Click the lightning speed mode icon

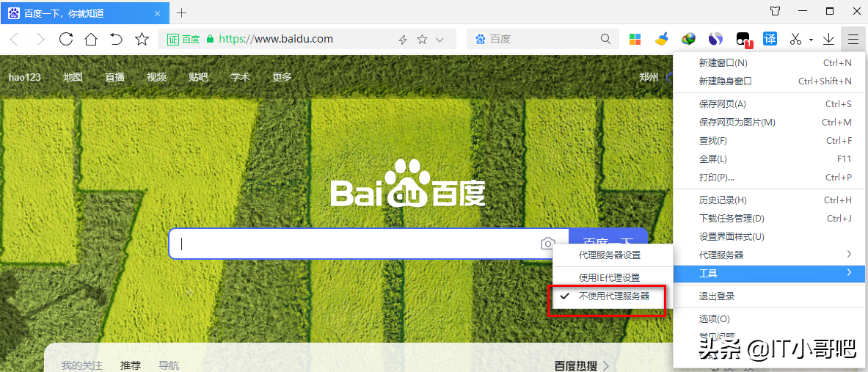(403, 40)
